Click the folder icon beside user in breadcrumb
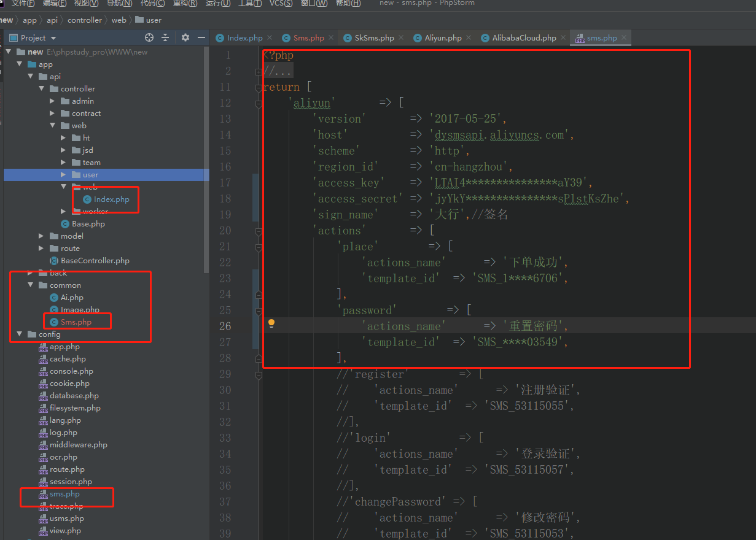The image size is (756, 540). click(139, 20)
